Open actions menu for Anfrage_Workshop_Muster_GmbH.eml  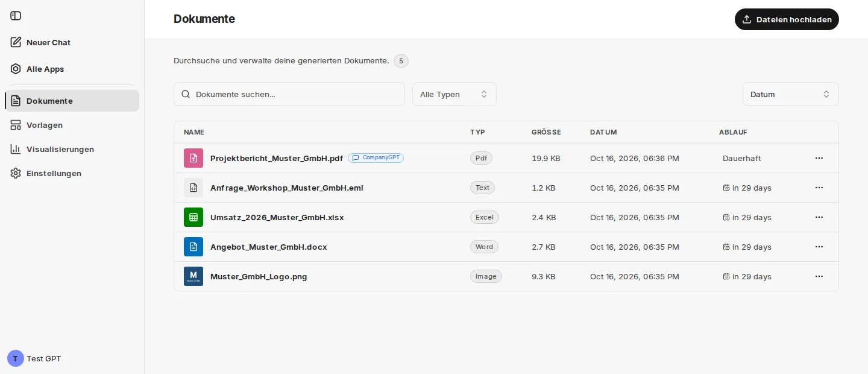pyautogui.click(x=819, y=188)
